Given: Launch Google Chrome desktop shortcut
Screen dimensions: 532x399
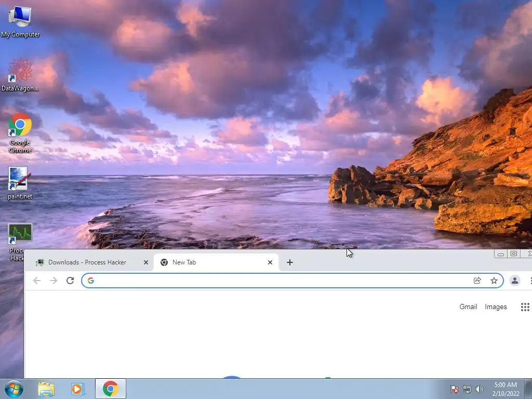Looking at the screenshot, I should coord(20,133).
